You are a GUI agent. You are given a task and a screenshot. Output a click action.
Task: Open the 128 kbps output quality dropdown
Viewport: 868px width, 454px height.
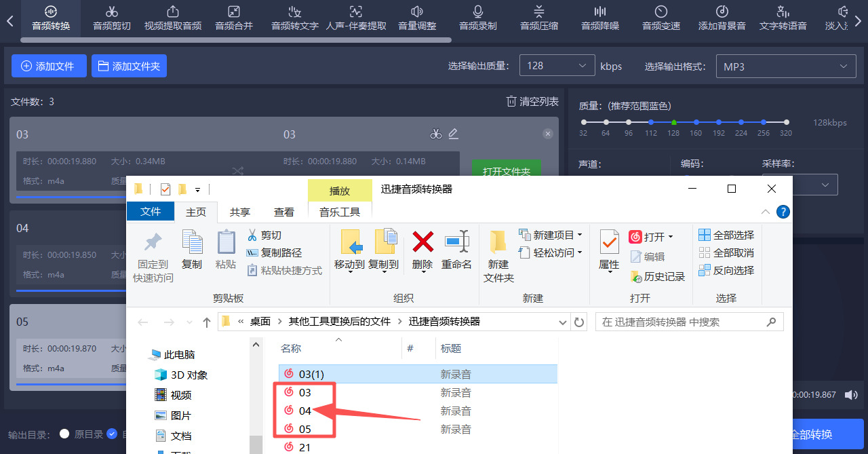click(x=557, y=66)
